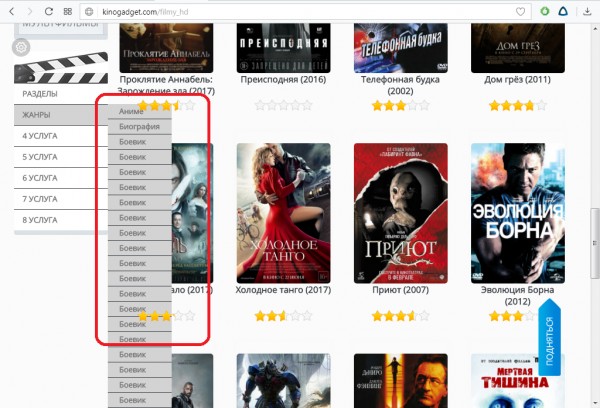Click МУЛЬТФИЛЬМЫ button at sidebar top

61,29
